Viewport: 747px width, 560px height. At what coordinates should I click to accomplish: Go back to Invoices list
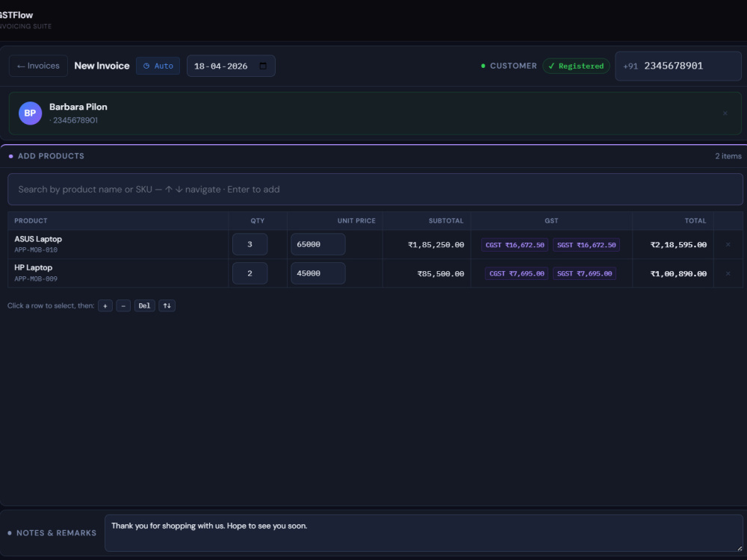coord(38,66)
